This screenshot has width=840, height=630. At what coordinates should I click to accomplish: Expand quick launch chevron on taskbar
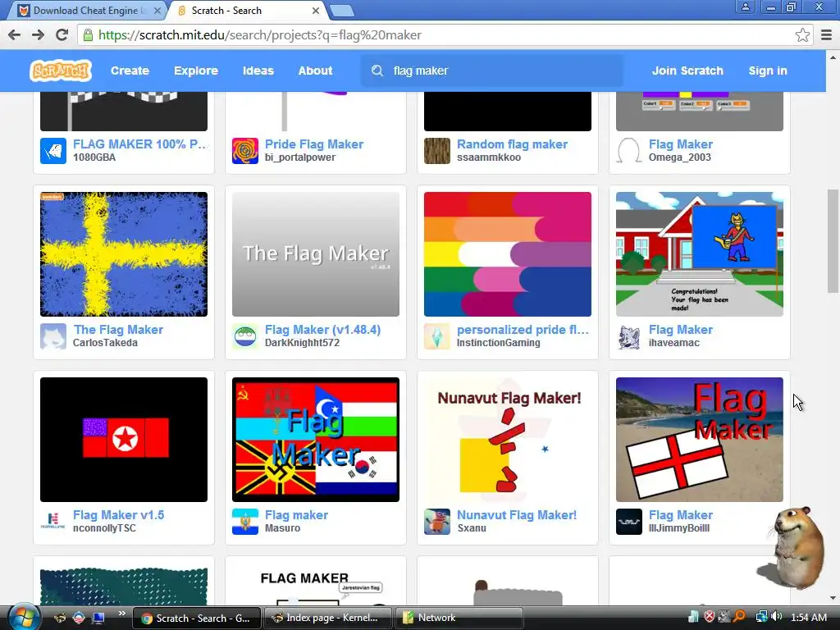click(x=122, y=614)
